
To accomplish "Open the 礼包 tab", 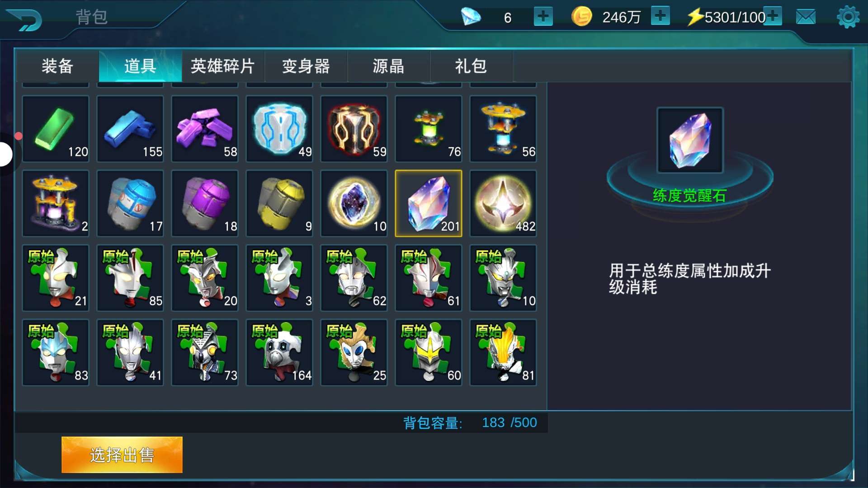I will [471, 66].
